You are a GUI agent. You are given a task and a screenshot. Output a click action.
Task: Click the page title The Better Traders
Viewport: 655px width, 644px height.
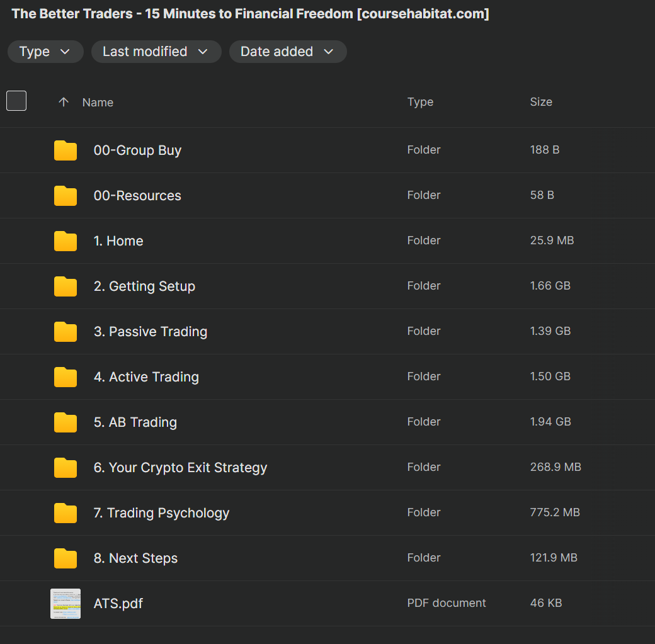pyautogui.click(x=250, y=14)
